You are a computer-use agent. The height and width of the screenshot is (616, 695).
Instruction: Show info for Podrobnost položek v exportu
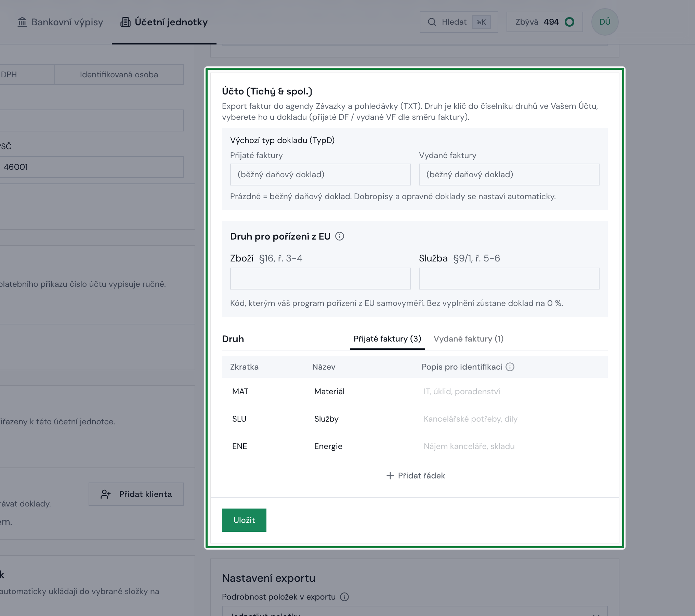[344, 597]
